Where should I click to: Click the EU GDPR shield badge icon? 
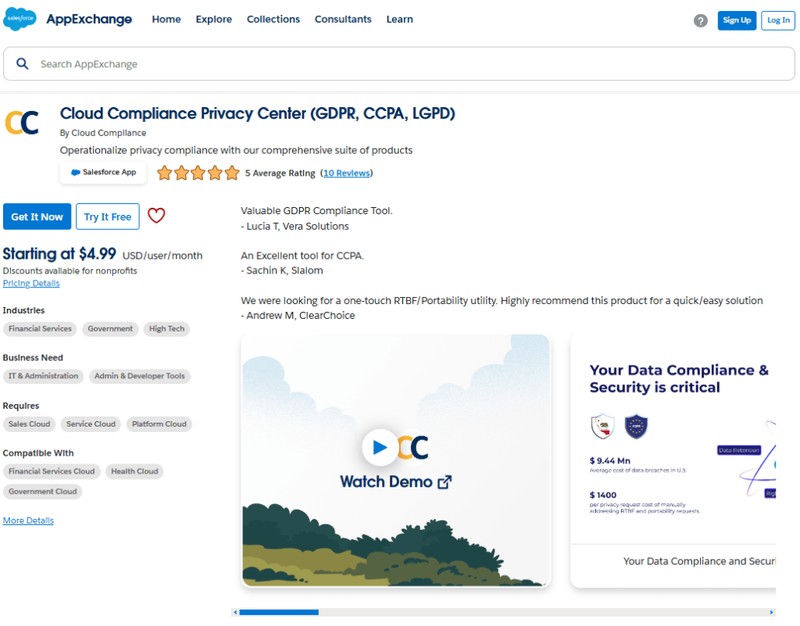click(636, 426)
